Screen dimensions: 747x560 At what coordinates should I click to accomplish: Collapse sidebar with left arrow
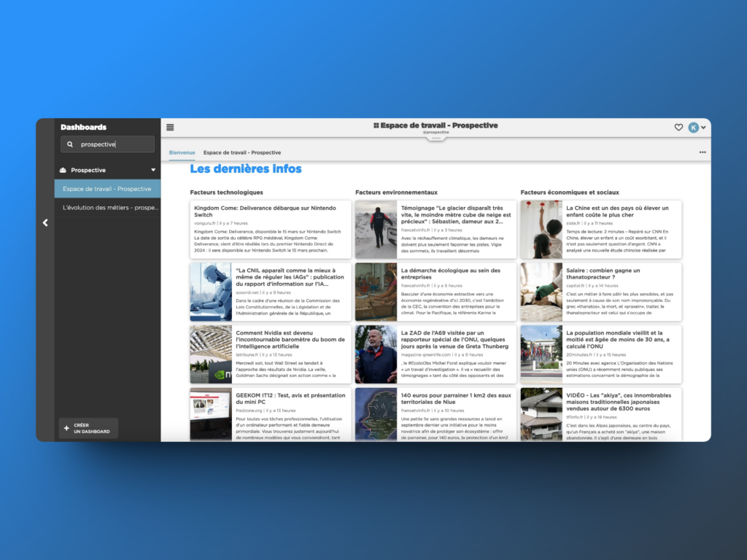(45, 222)
